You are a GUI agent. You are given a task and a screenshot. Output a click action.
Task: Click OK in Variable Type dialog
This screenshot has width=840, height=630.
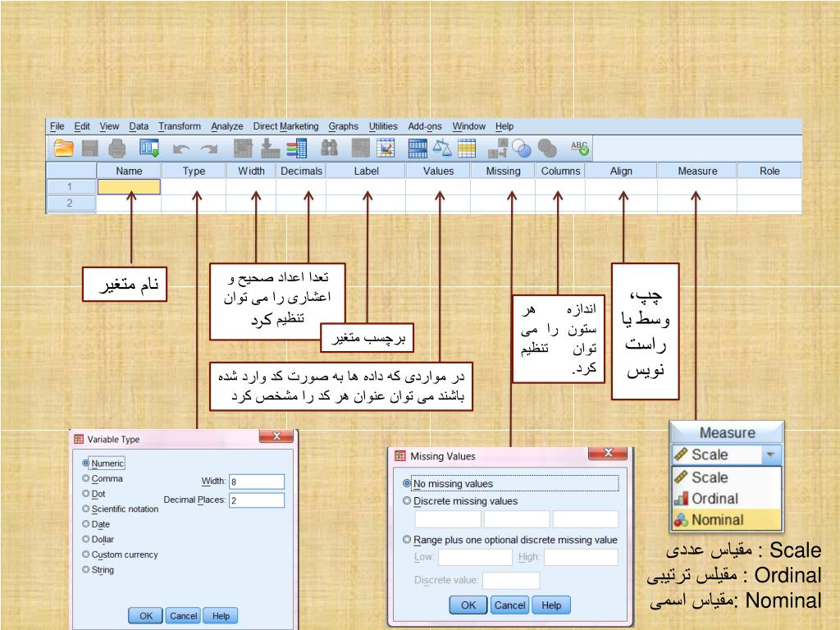[146, 615]
